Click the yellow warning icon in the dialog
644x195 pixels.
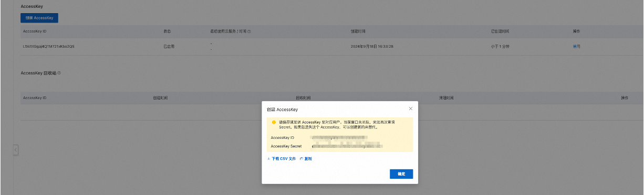274,122
